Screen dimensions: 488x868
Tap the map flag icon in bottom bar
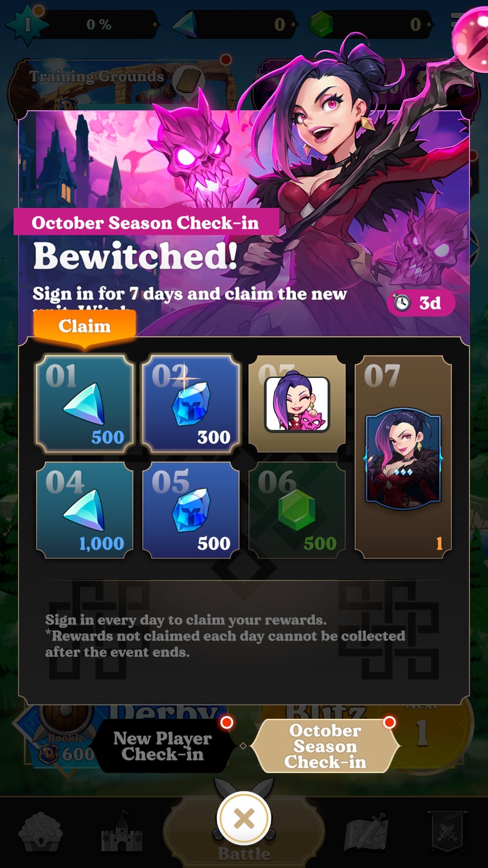[x=366, y=834]
